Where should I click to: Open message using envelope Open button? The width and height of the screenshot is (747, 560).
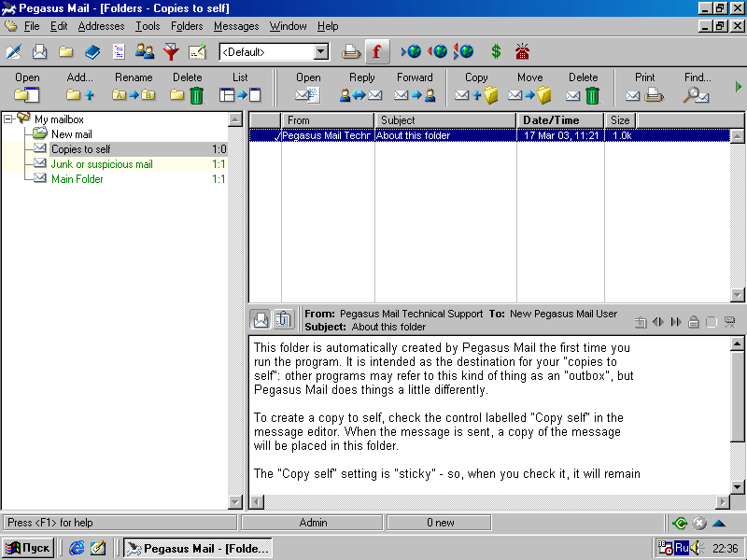tap(308, 88)
